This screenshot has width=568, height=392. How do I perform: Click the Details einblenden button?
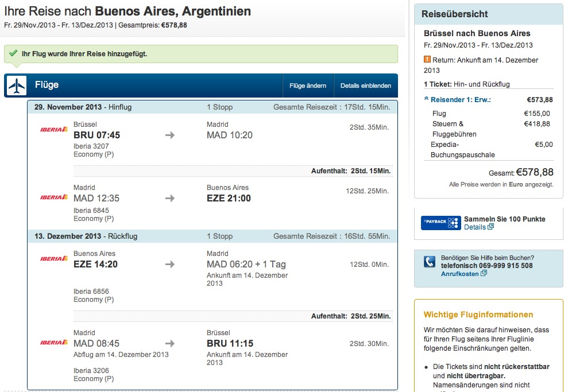click(365, 86)
